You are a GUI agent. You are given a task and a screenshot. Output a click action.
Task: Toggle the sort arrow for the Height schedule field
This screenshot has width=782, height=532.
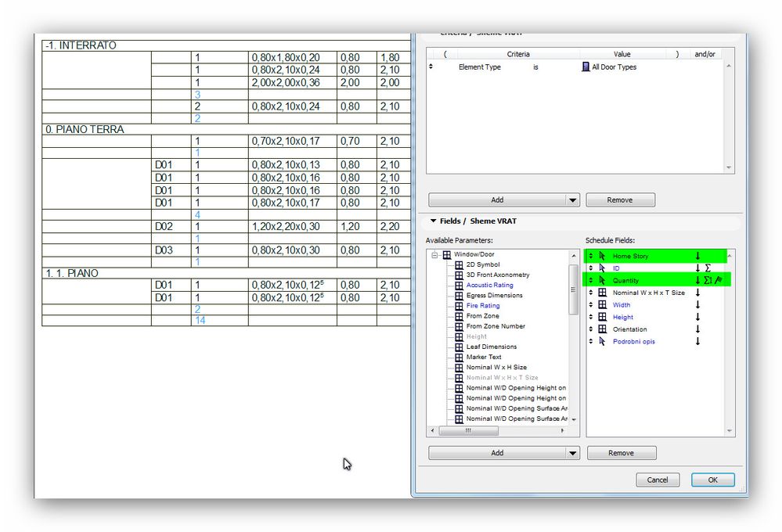(x=697, y=317)
